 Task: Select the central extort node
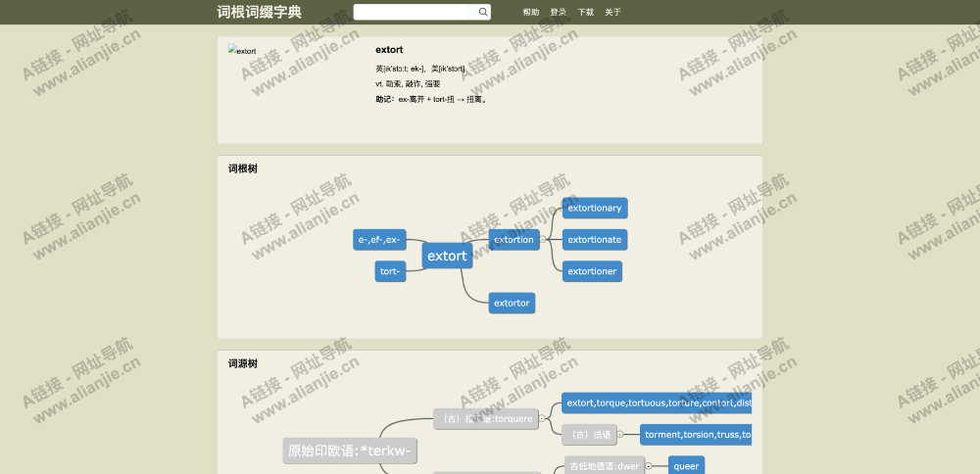pyautogui.click(x=447, y=256)
